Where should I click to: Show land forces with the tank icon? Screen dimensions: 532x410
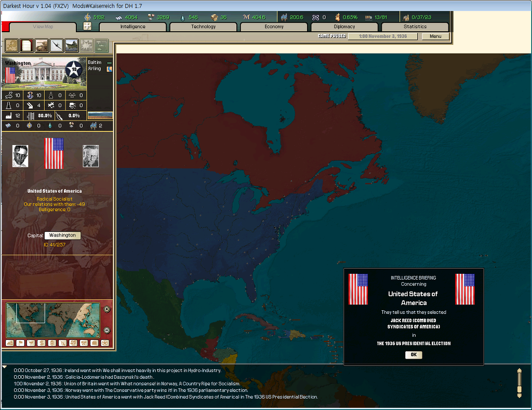(x=42, y=45)
